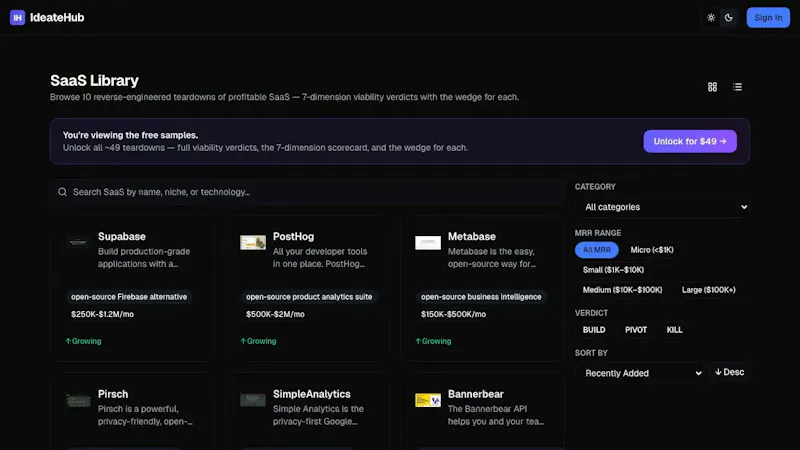This screenshot has width=800, height=450.
Task: Click the IdeateHub IH logo icon
Action: tap(17, 17)
